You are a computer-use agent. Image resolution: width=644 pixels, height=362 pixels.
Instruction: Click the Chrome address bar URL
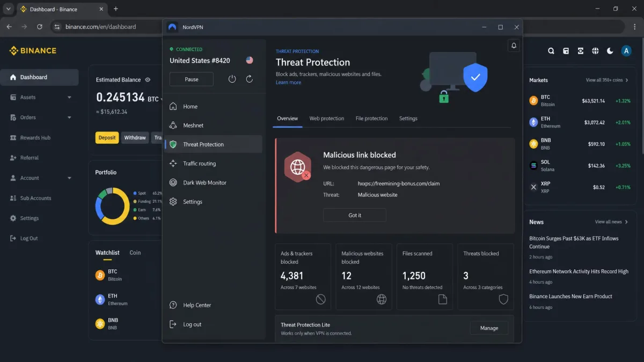pos(101,26)
